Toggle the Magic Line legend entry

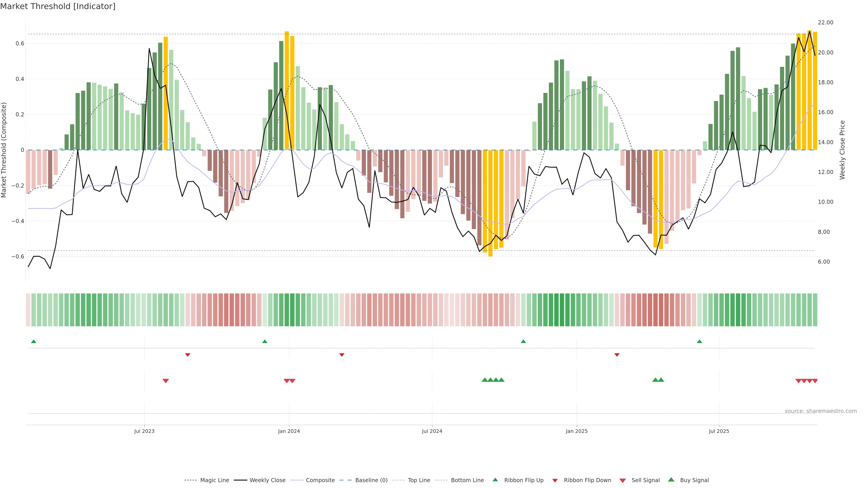click(x=214, y=480)
